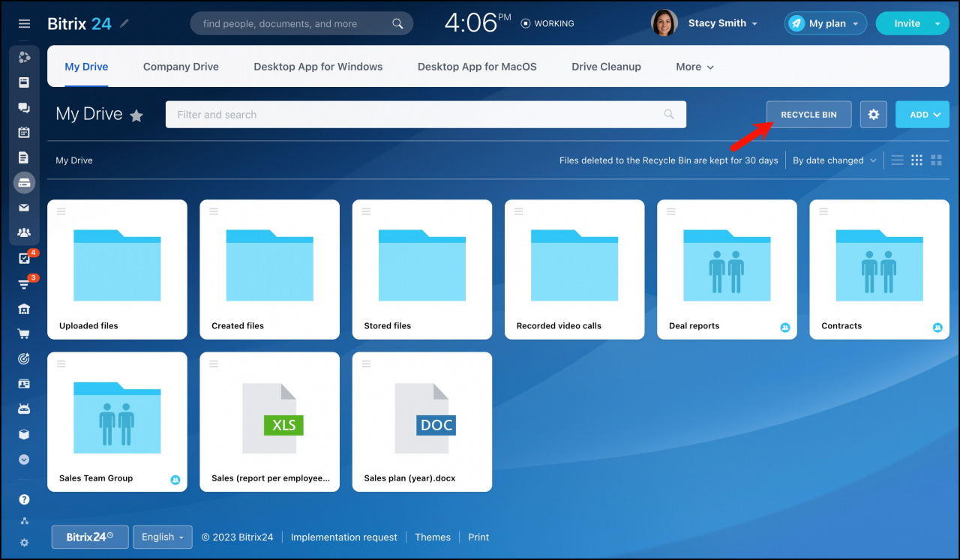Open the Recycle Bin
Screen dimensions: 960x560
click(808, 115)
